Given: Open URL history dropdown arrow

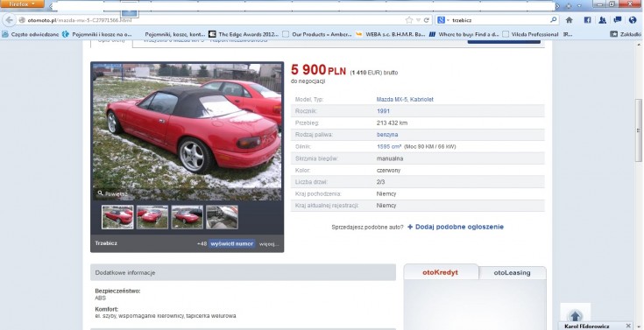Looking at the screenshot, I should [x=418, y=20].
